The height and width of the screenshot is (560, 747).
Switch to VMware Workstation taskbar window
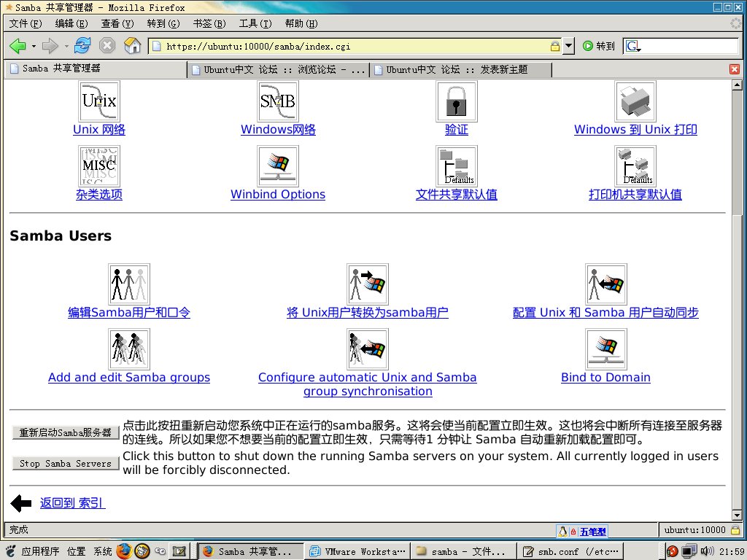356,551
